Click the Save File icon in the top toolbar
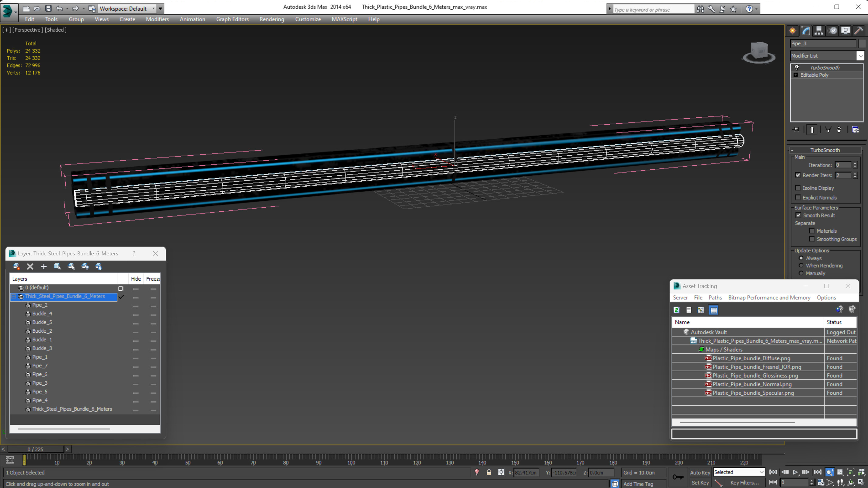This screenshot has width=868, height=488. coord(48,9)
